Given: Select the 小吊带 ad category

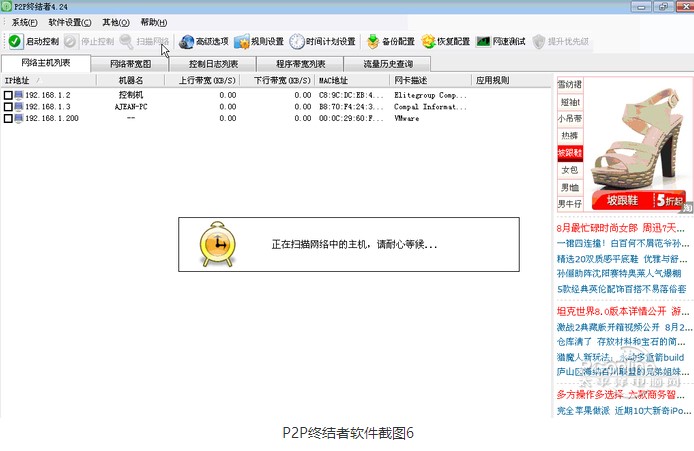Looking at the screenshot, I should point(570,119).
